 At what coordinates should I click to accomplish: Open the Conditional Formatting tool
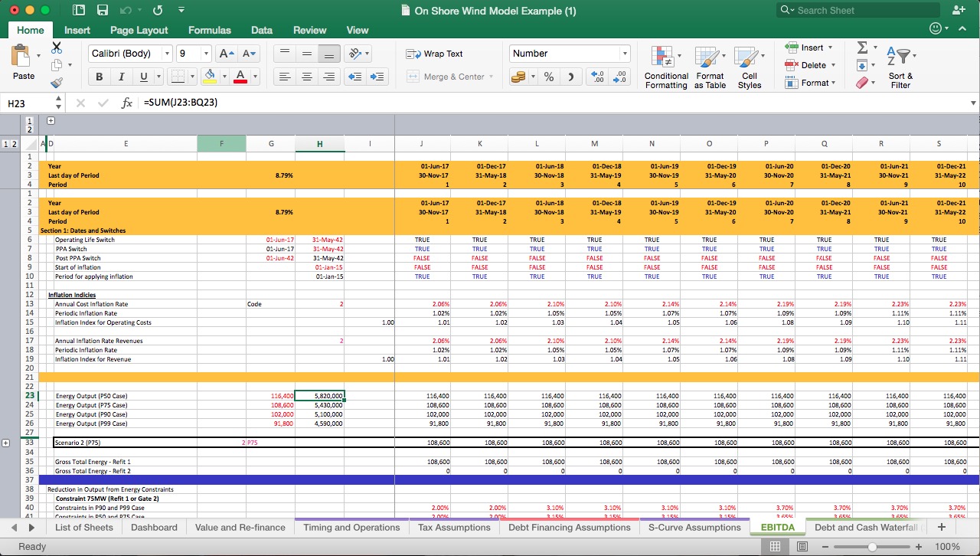pyautogui.click(x=665, y=67)
